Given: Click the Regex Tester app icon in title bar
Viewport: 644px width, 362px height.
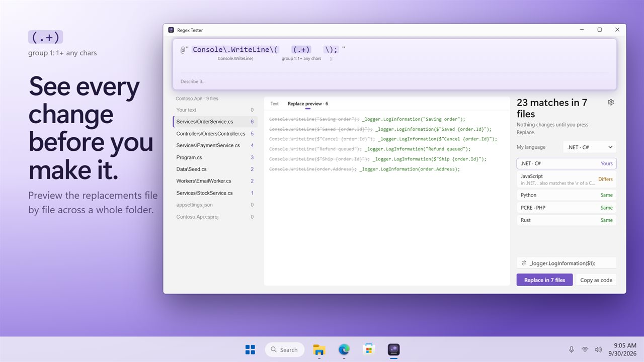Looking at the screenshot, I should tap(171, 30).
